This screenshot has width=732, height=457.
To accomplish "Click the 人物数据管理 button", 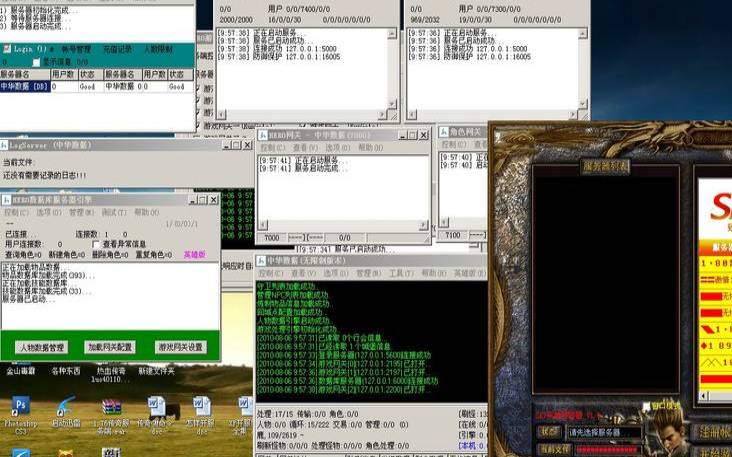I will [x=41, y=347].
